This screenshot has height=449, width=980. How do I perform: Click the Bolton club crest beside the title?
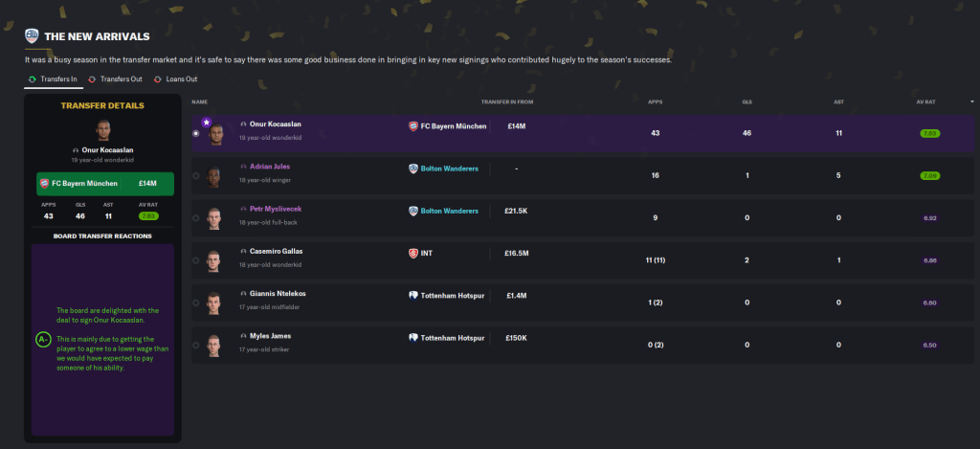(x=32, y=37)
